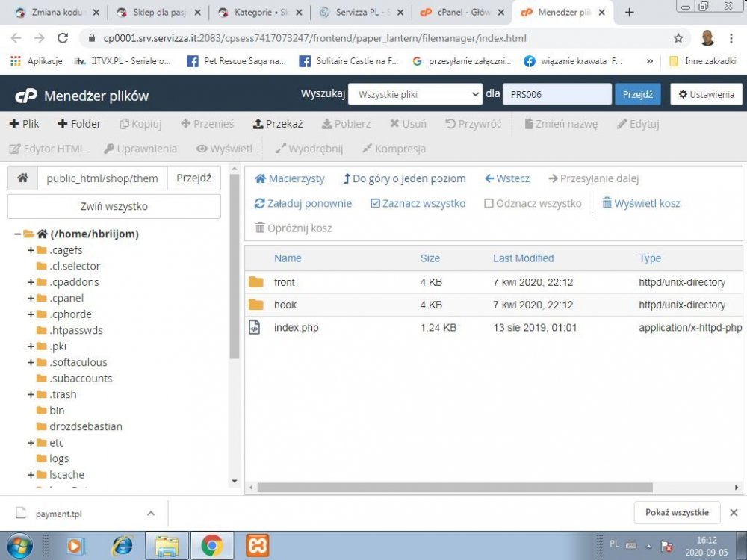Click Opróżnij kosz empty trash
The width and height of the screenshot is (747, 560).
point(294,228)
